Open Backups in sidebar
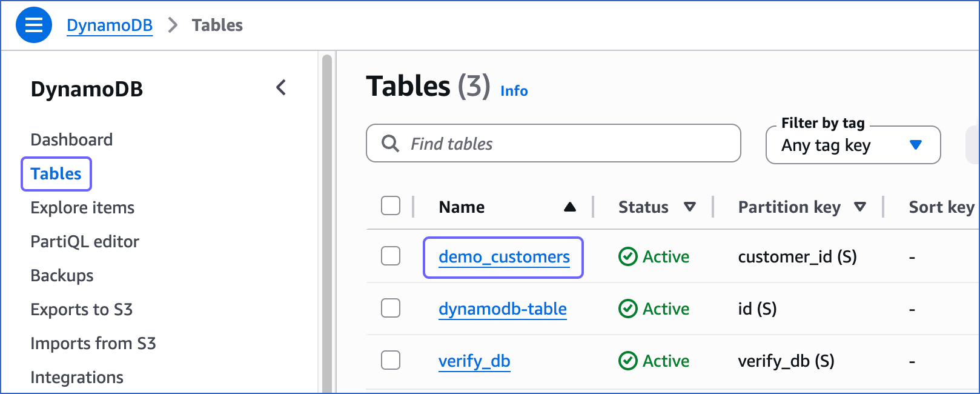Image resolution: width=980 pixels, height=394 pixels. pyautogui.click(x=62, y=276)
